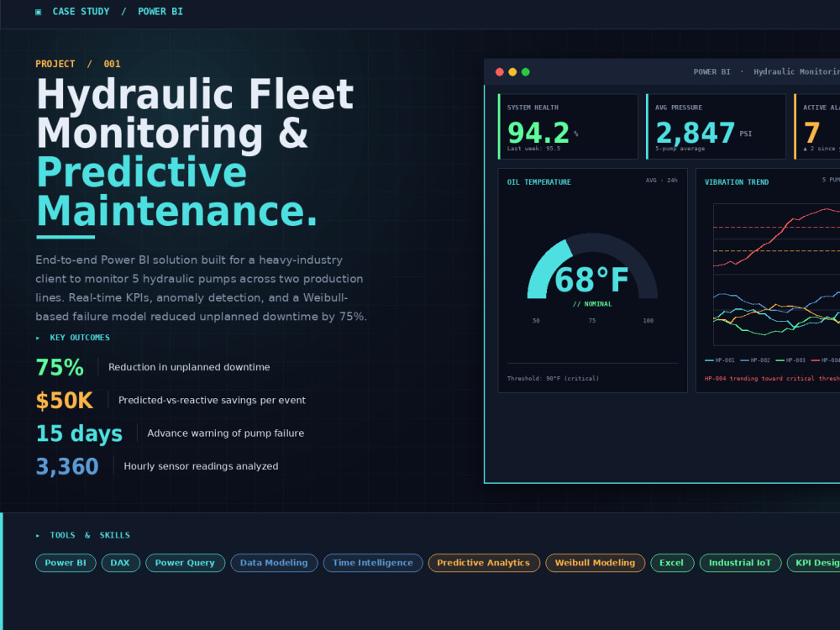The image size is (840, 630).
Task: Click "Hourly sensor readings analyzed" text
Action: point(201,466)
